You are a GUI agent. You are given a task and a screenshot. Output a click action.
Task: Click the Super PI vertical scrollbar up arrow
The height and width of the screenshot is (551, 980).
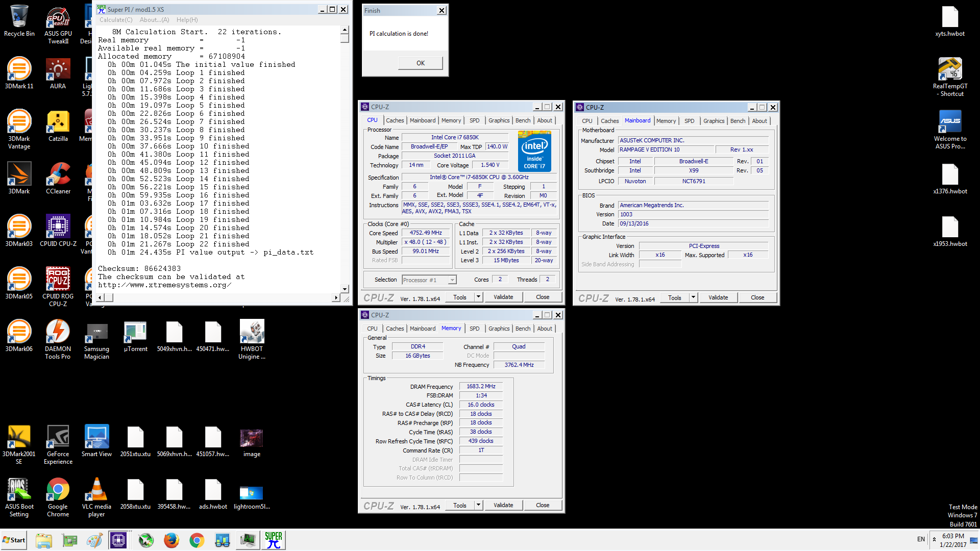tap(345, 30)
